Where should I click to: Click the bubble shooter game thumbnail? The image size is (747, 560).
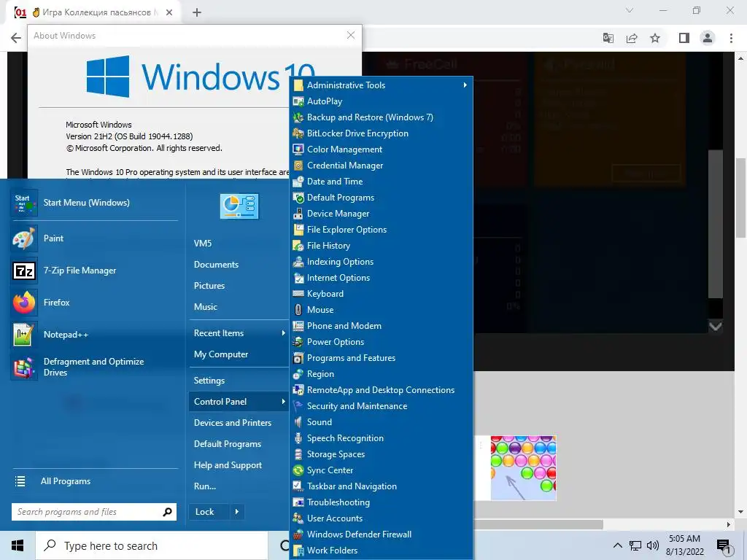[523, 467]
